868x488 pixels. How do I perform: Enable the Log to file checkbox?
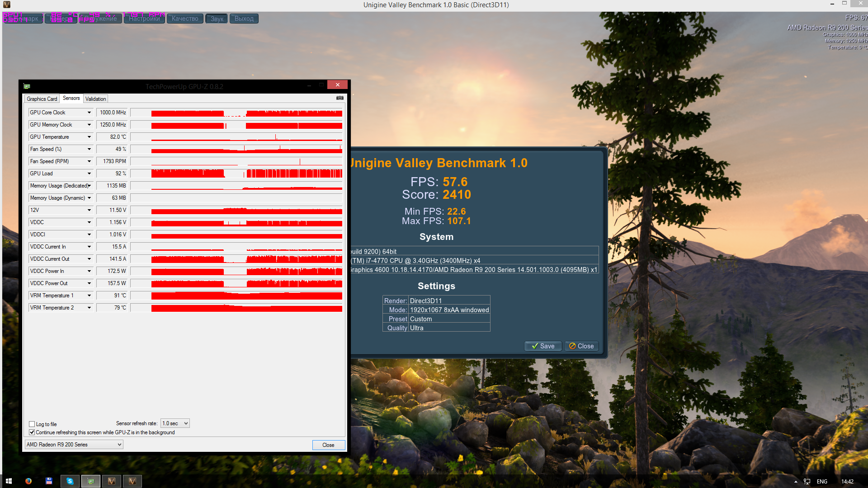tap(32, 424)
